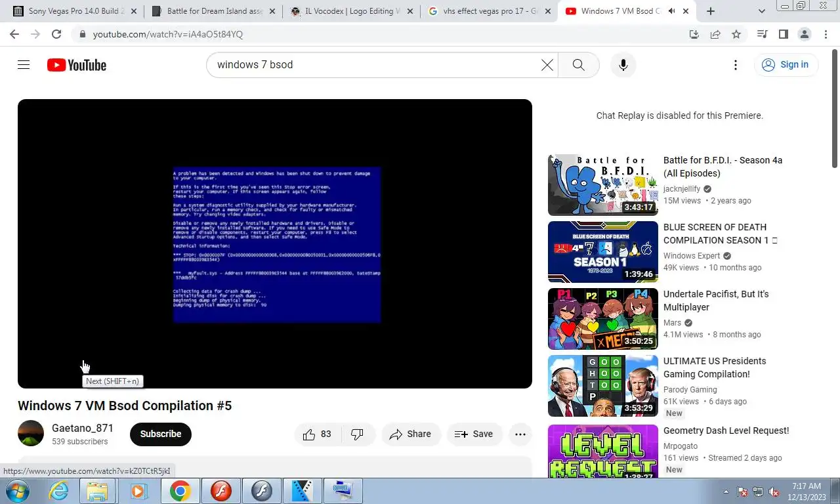Image resolution: width=840 pixels, height=504 pixels.
Task: Dislike the video with thumbs down
Action: [358, 434]
